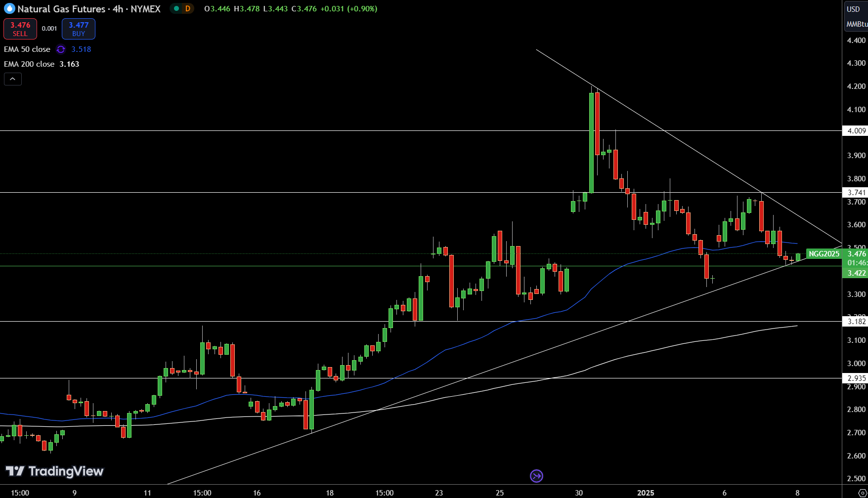Screen dimensions: 868x498
Task: Click the 01:46 candle countdown label
Action: tap(857, 263)
